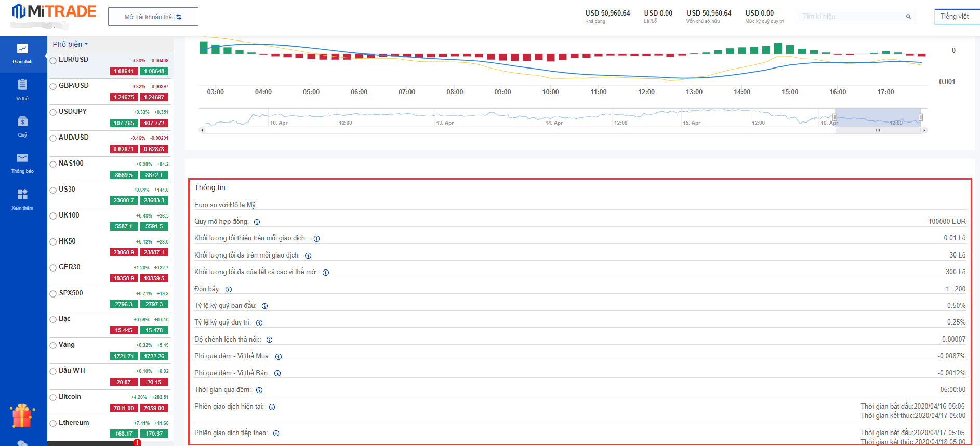Click the gift box promotion icon
The width and height of the screenshot is (980, 446).
[22, 416]
